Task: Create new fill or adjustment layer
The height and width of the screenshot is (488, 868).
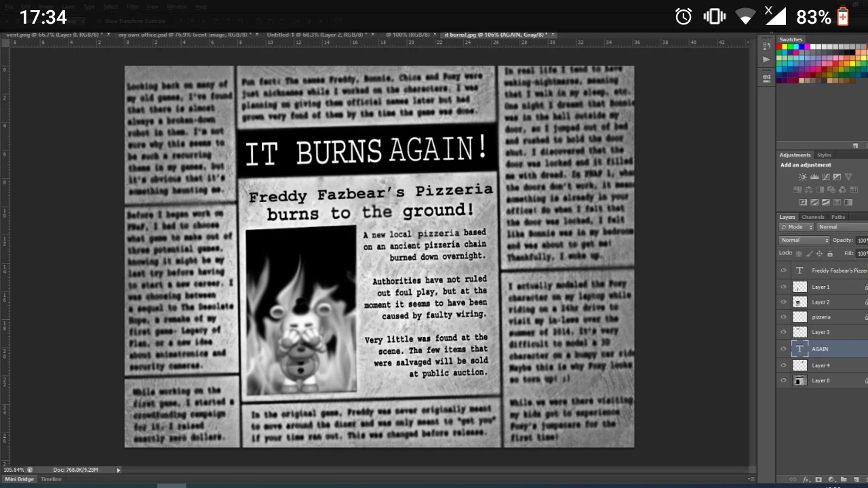Action: tap(831, 479)
